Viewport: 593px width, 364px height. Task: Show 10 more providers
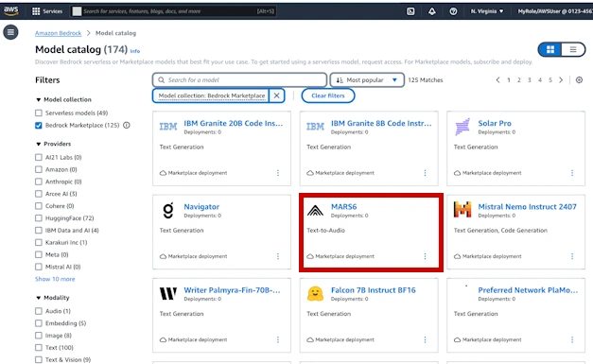pyautogui.click(x=55, y=279)
